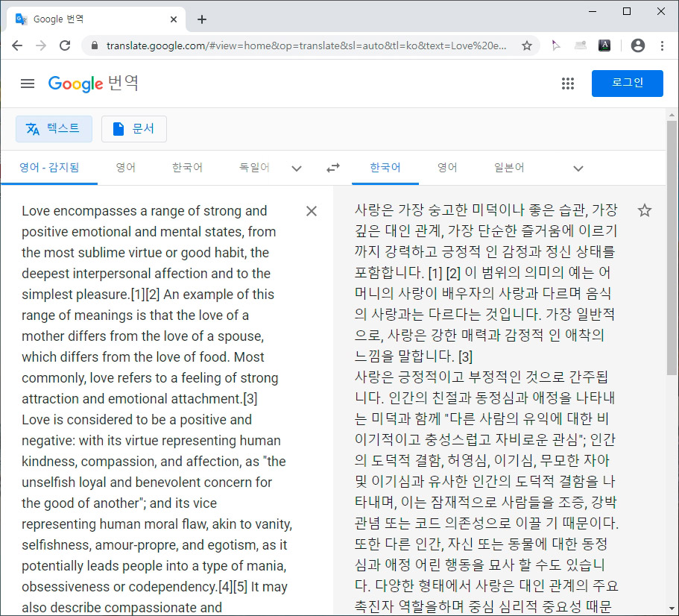Click inside the English source text box
The image size is (679, 616).
coord(156,407)
